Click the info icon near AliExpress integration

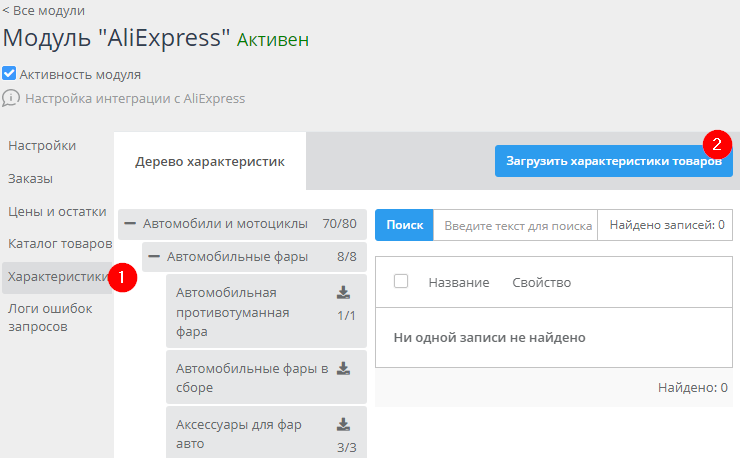pos(11,98)
